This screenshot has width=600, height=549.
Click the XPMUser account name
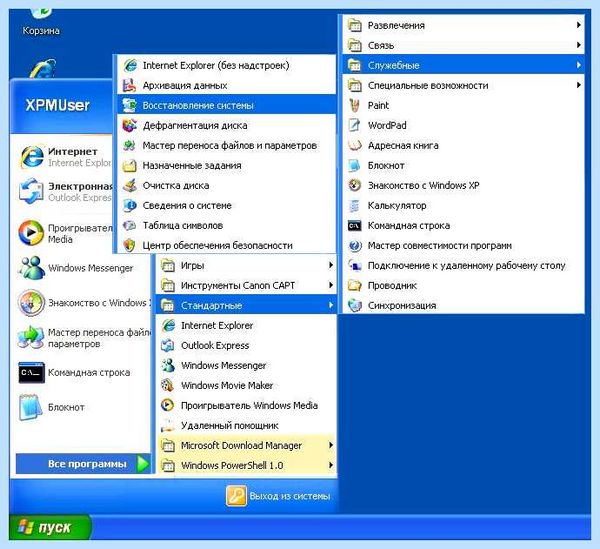pyautogui.click(x=57, y=105)
